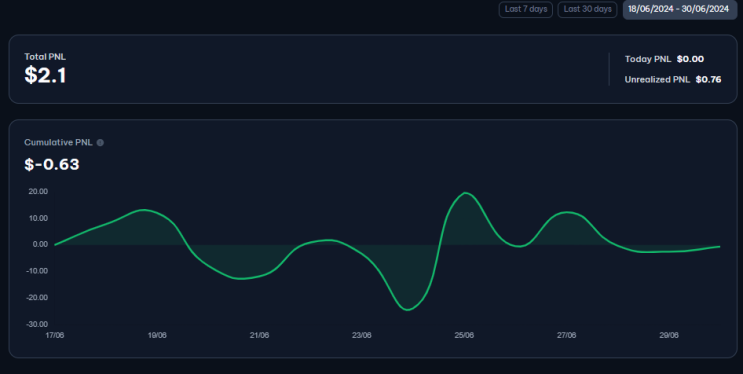Click the Cumulative PNL heading
This screenshot has width=743, height=374.
coord(58,142)
